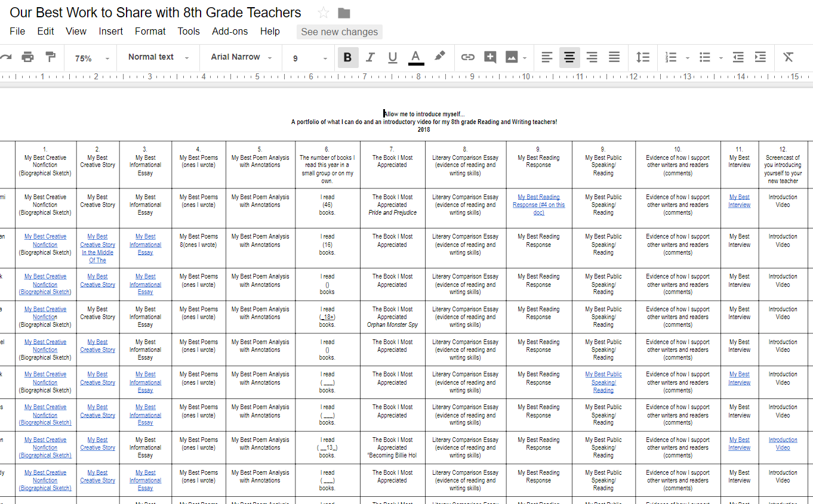The height and width of the screenshot is (504, 813).
Task: Toggle italic formatting
Action: click(370, 57)
